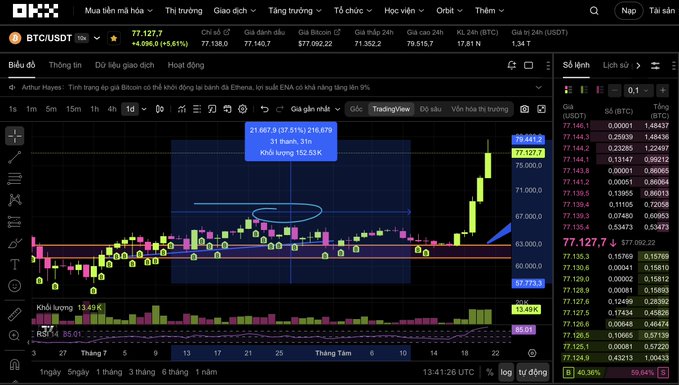Viewport: 679px width, 385px height.
Task: Select the 15m timeframe
Action: pos(73,109)
